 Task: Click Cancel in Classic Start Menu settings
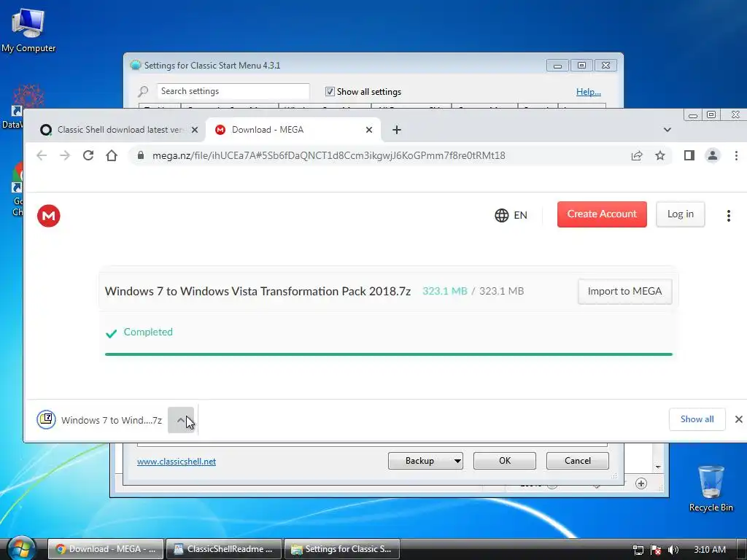[578, 461]
